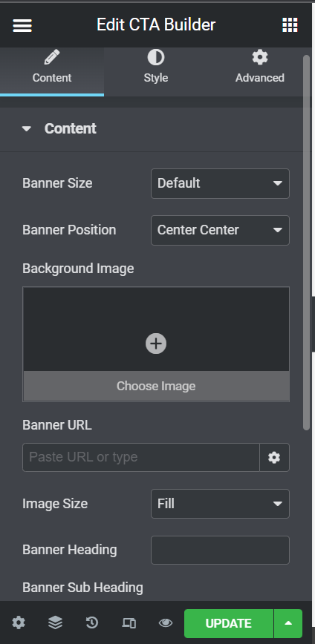The width and height of the screenshot is (315, 644).
Task: Click the Settings gear in bottom toolbar
Action: coord(19,623)
